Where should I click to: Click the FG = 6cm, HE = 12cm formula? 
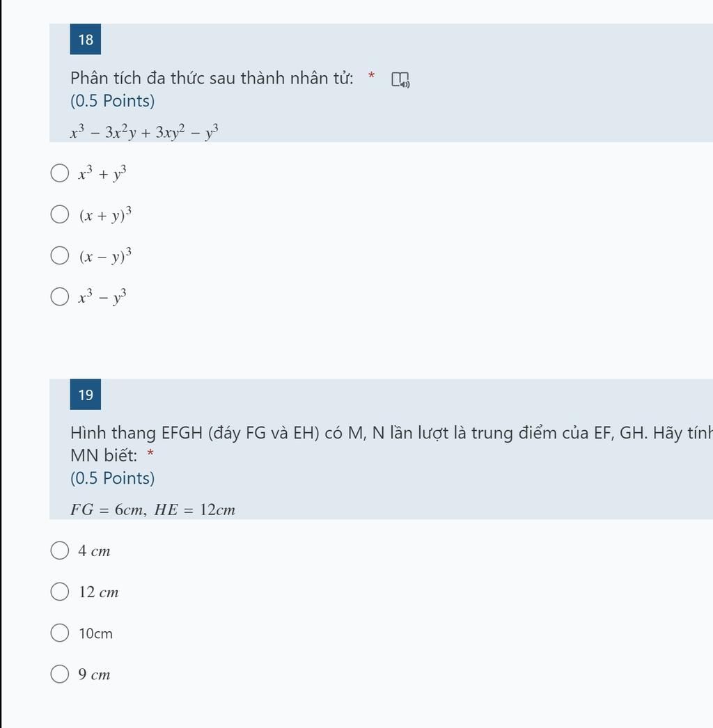point(152,509)
